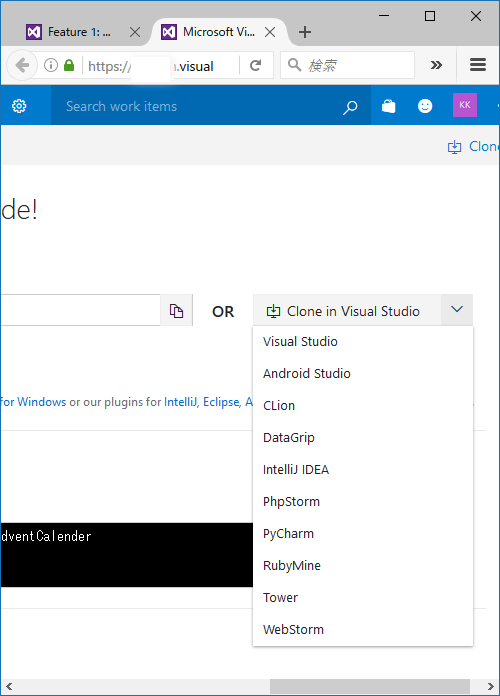Click the browser URL address field
The height and width of the screenshot is (696, 500).
pos(162,66)
